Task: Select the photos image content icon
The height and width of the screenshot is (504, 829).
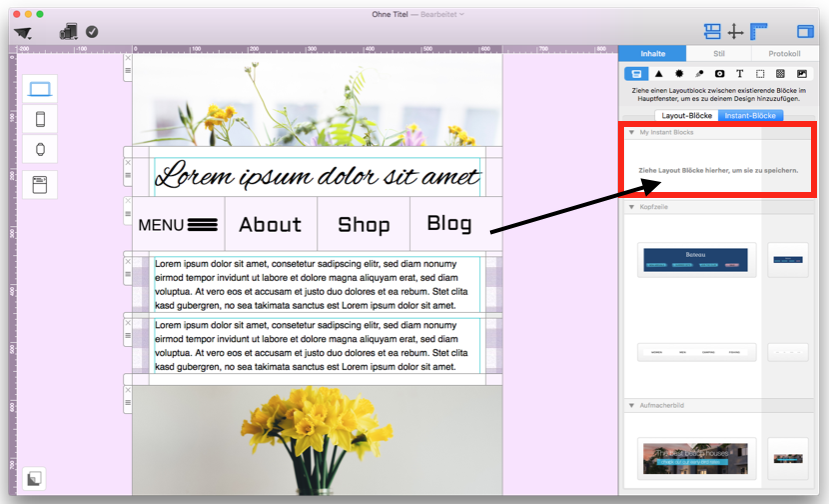Action: pos(802,74)
